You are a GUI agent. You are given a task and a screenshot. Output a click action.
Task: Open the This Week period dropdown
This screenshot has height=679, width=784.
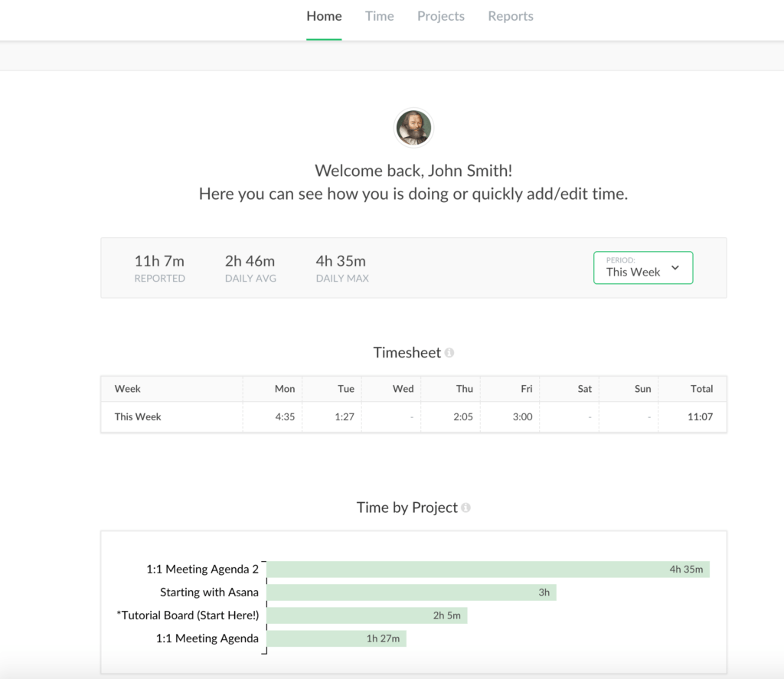point(643,268)
